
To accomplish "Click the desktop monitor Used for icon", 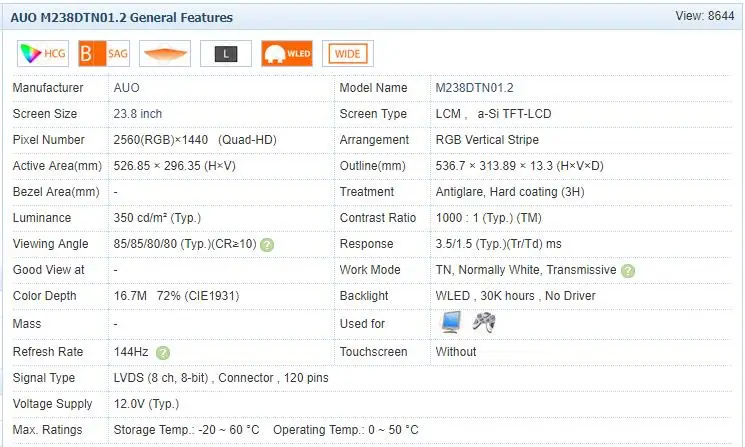I will click(x=451, y=323).
